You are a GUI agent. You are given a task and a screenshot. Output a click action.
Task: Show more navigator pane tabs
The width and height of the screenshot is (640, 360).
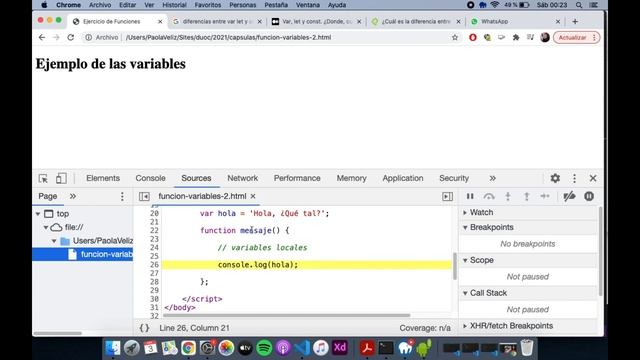point(73,196)
